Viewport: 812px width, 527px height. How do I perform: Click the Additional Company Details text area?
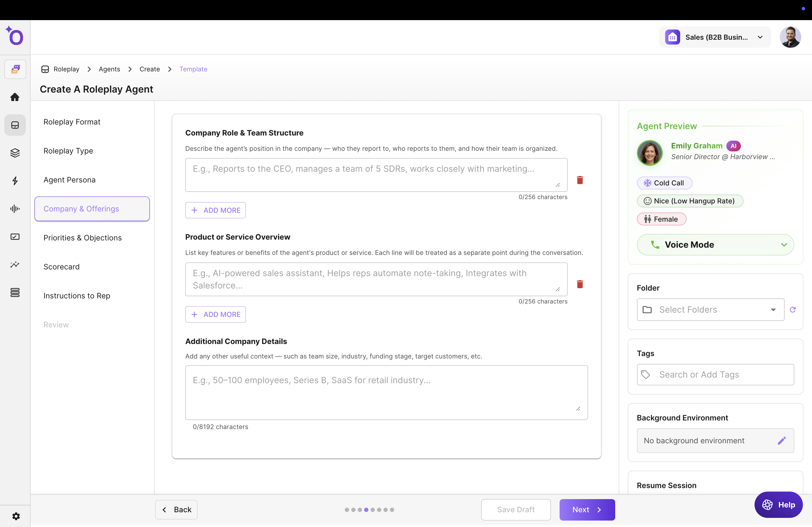(386, 392)
